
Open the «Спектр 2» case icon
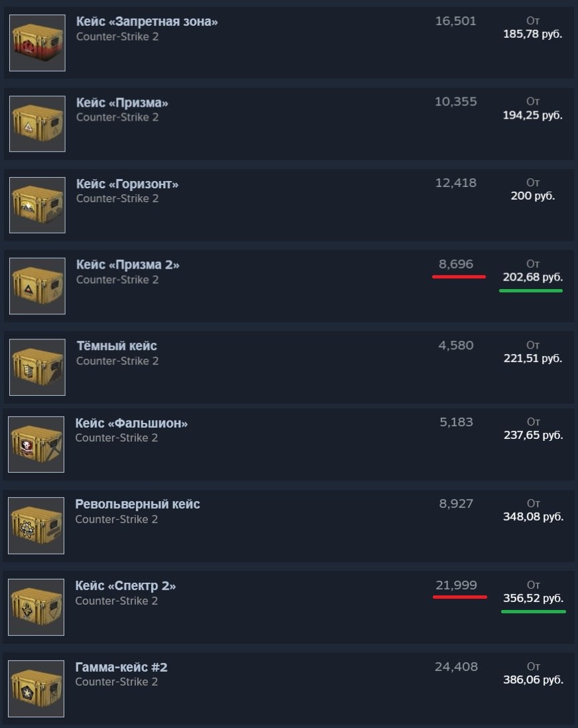tap(36, 607)
